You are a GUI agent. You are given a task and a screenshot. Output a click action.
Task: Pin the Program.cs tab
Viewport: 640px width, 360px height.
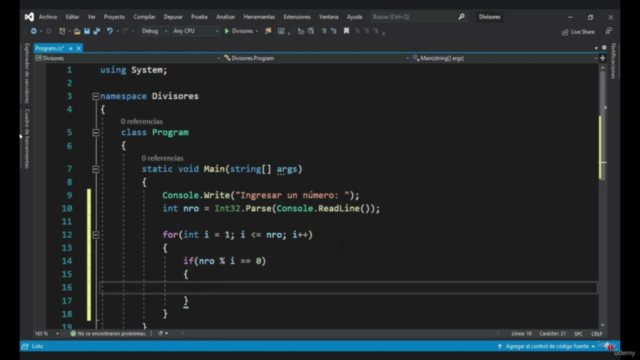coord(71,48)
